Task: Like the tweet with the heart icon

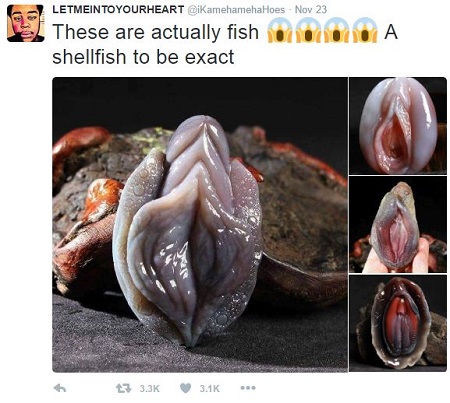Action: (185, 388)
